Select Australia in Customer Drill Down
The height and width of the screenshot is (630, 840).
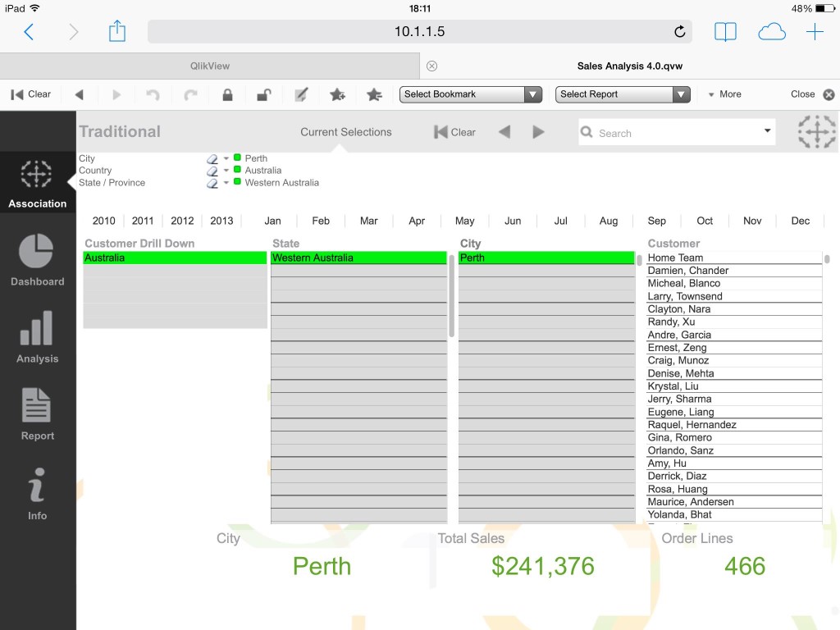point(175,258)
